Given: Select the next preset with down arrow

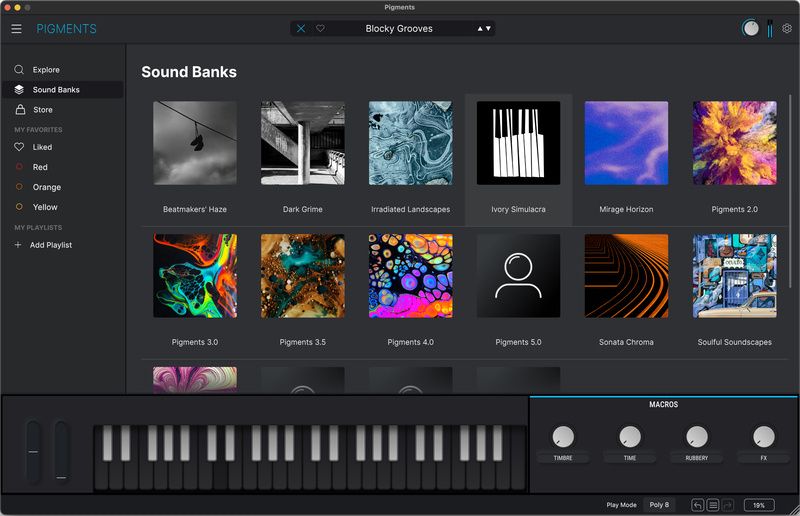Looking at the screenshot, I should click(x=488, y=29).
